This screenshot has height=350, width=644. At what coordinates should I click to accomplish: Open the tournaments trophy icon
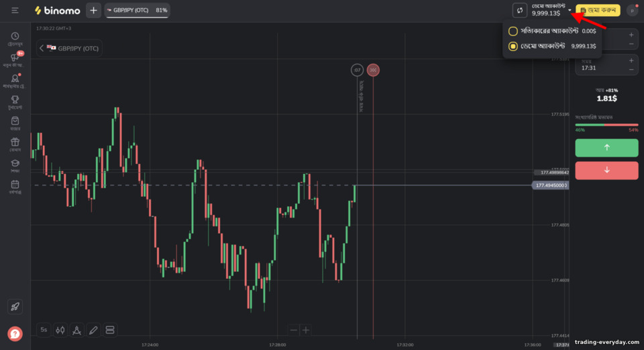[15, 99]
